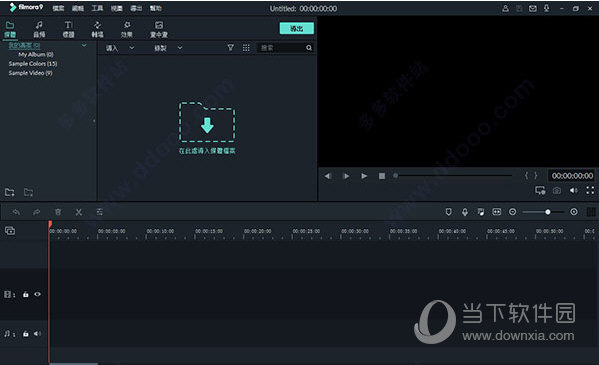Open the edit adjust sliders icon

[100, 212]
